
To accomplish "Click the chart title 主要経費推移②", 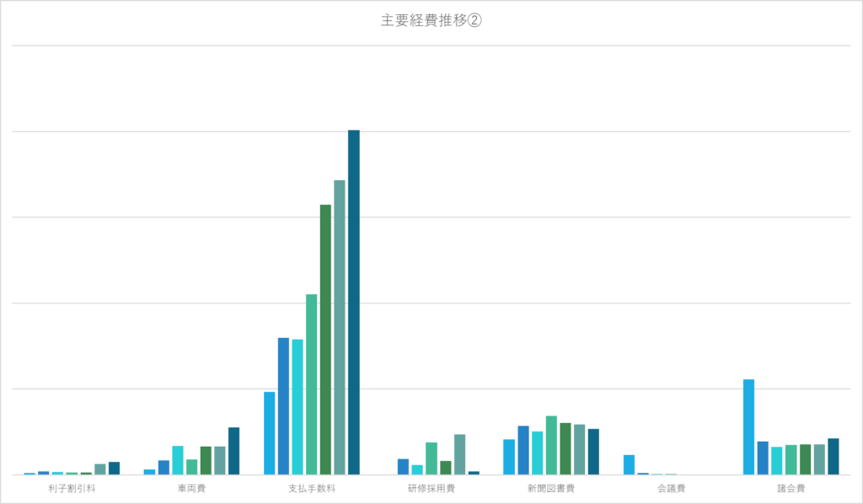I will tap(431, 21).
